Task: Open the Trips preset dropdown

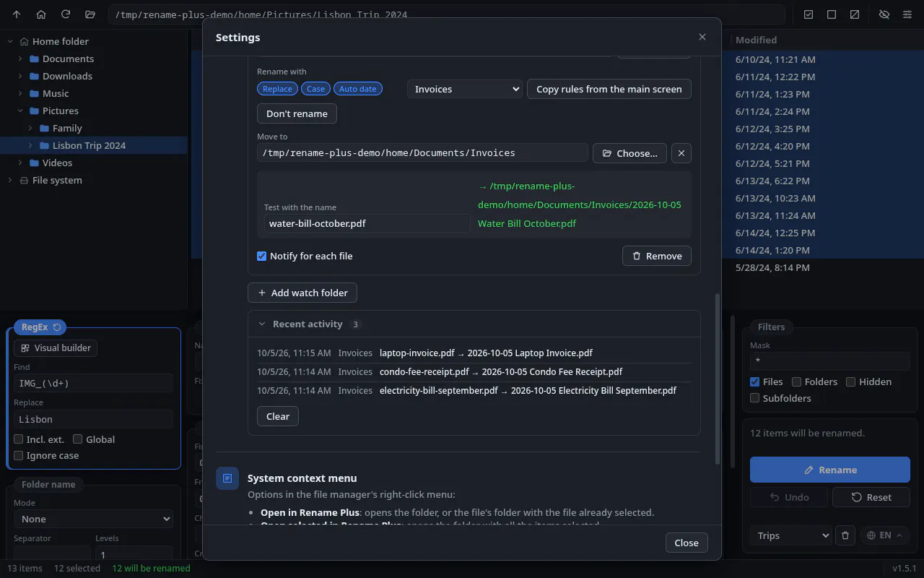Action: [790, 535]
